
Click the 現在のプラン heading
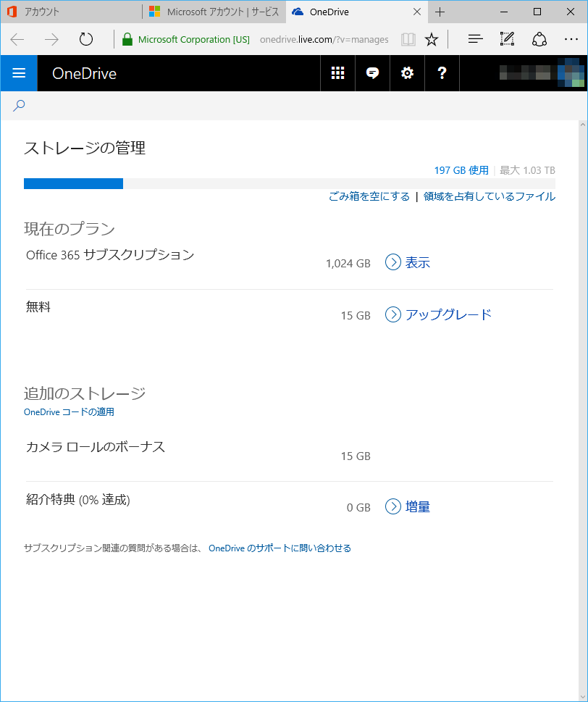point(70,229)
